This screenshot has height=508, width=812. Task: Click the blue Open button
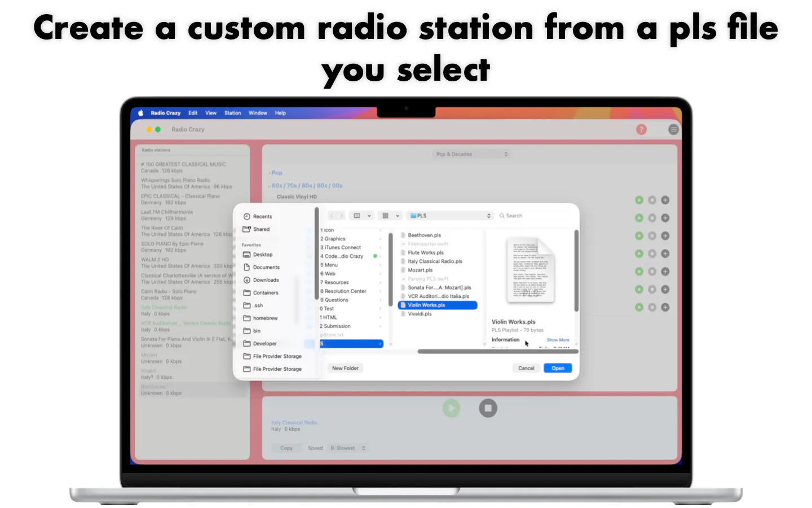tap(558, 368)
